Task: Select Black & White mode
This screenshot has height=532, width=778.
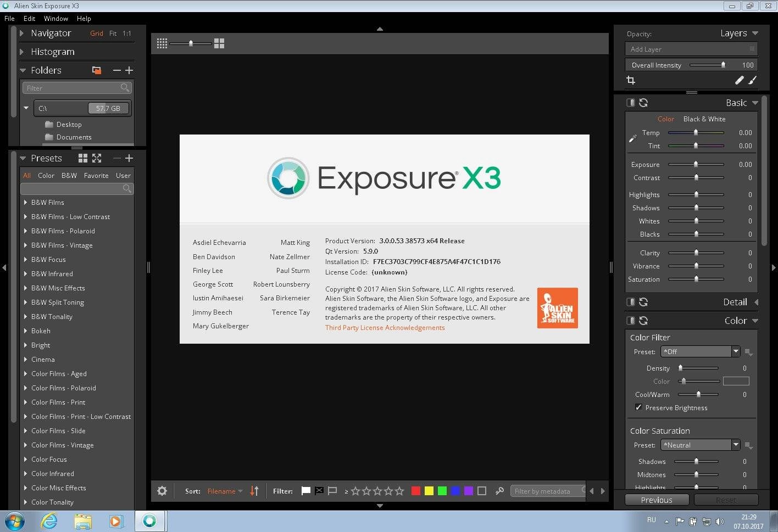Action: click(704, 119)
